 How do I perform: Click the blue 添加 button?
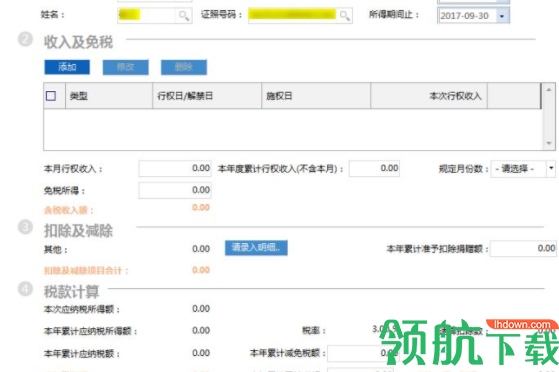(67, 67)
